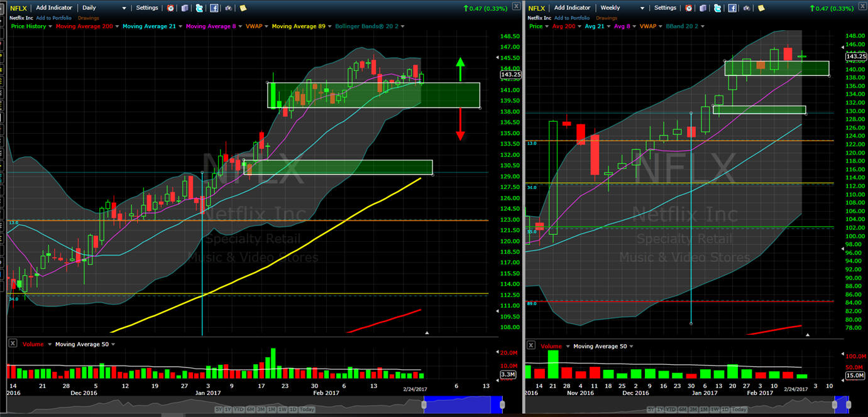The image size is (868, 417).
Task: Share Daily chart on Twitter
Action: point(199,8)
